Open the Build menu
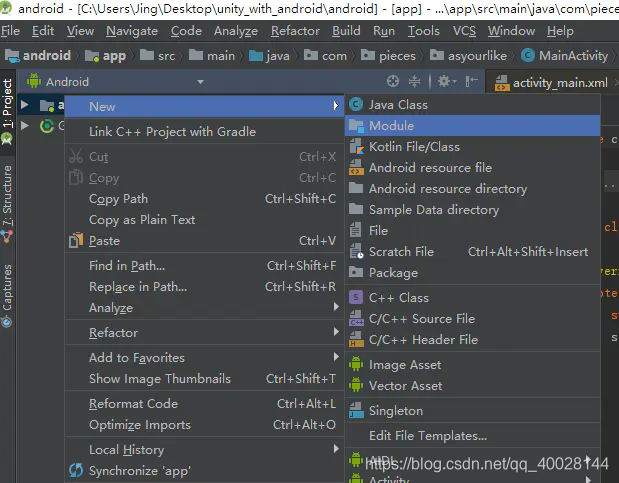619x483 pixels. pos(346,31)
